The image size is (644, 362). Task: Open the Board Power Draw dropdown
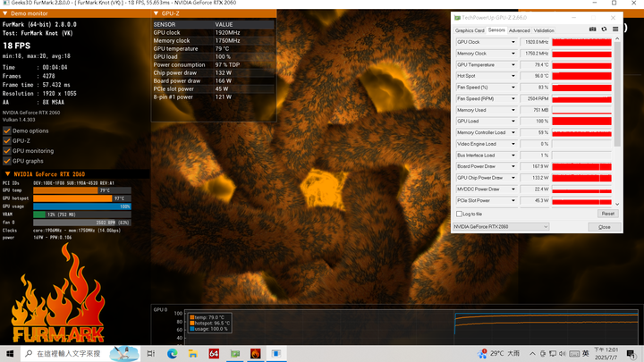click(x=513, y=166)
